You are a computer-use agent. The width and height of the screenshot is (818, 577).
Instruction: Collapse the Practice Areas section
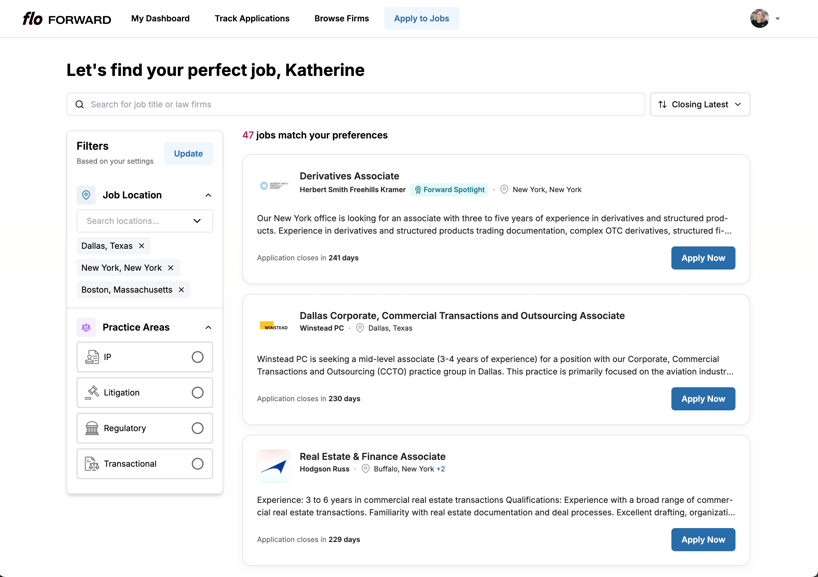[x=208, y=327]
